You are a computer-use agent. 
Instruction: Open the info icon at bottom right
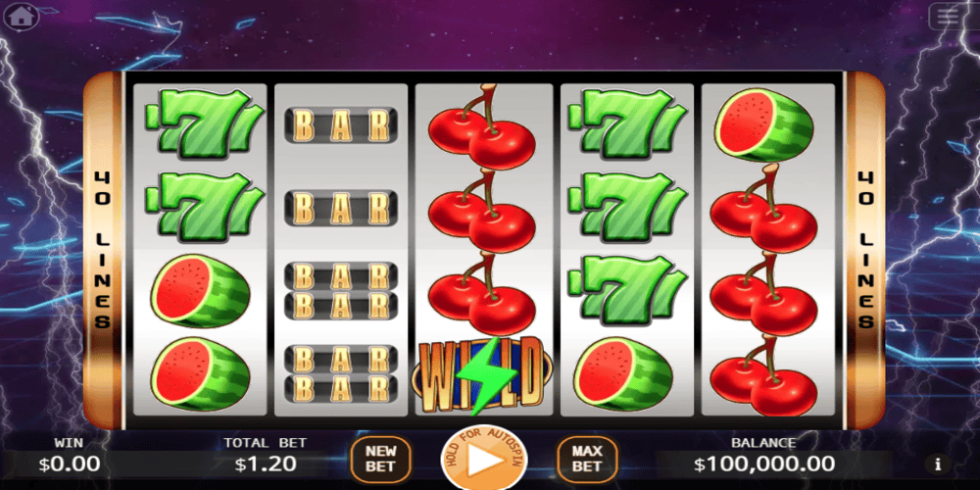point(938,465)
